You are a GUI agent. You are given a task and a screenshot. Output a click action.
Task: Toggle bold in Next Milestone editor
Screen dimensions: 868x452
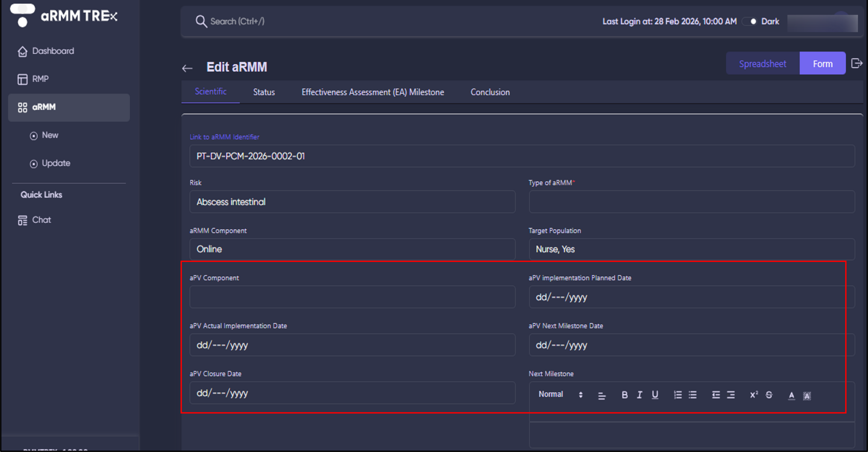click(x=624, y=395)
